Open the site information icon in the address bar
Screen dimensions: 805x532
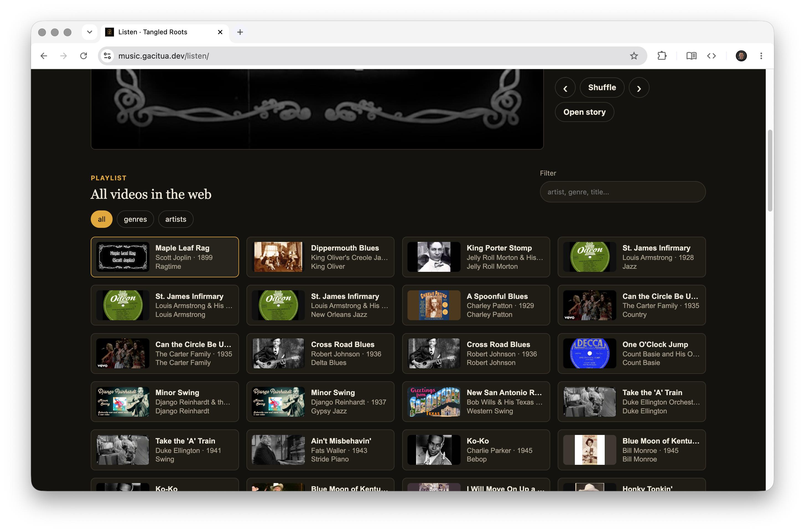point(108,56)
